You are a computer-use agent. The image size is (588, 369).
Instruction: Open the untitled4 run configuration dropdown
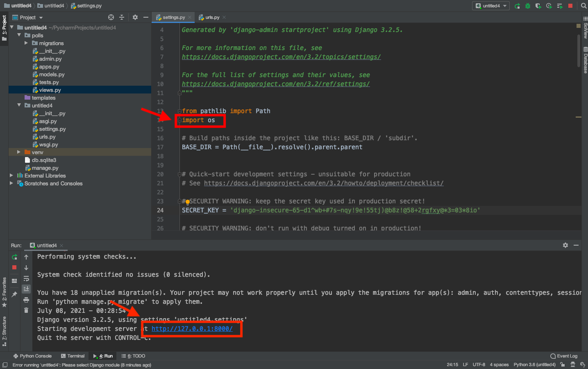491,6
